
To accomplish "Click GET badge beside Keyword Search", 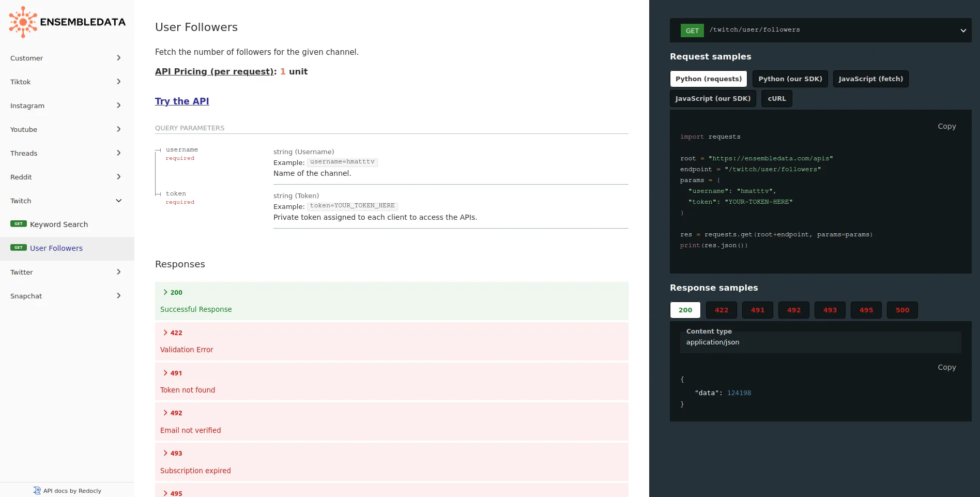I will click(x=19, y=224).
